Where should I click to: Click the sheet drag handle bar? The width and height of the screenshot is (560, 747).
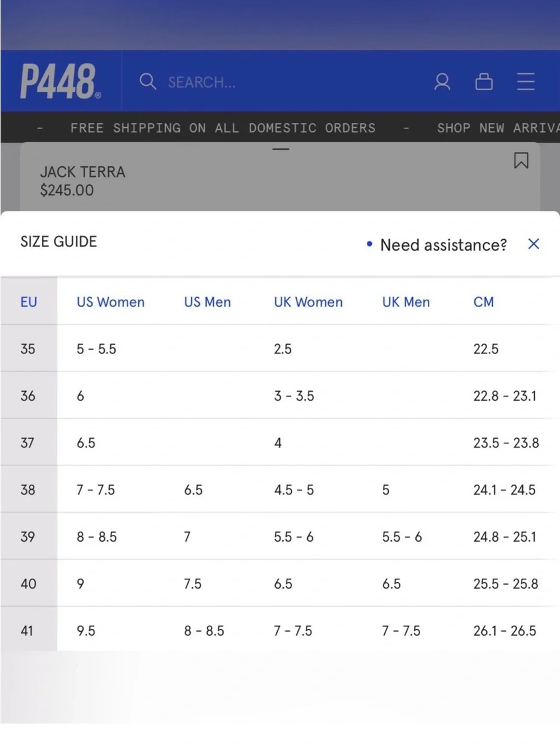[281, 149]
